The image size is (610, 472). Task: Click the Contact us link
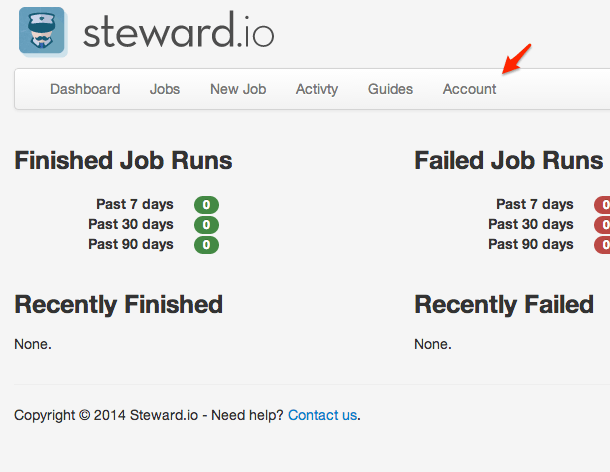[x=322, y=415]
